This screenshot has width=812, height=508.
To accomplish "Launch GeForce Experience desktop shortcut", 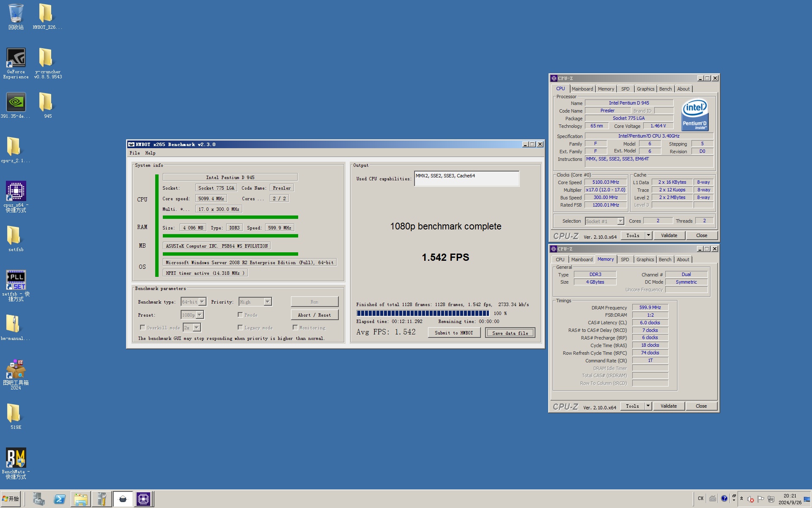I will click(x=16, y=63).
